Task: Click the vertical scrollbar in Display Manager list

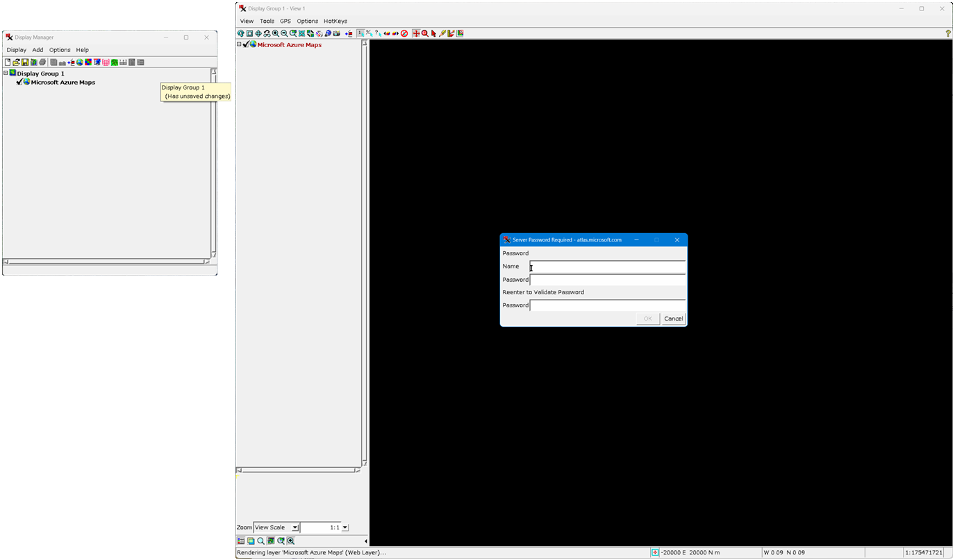Action: click(214, 163)
